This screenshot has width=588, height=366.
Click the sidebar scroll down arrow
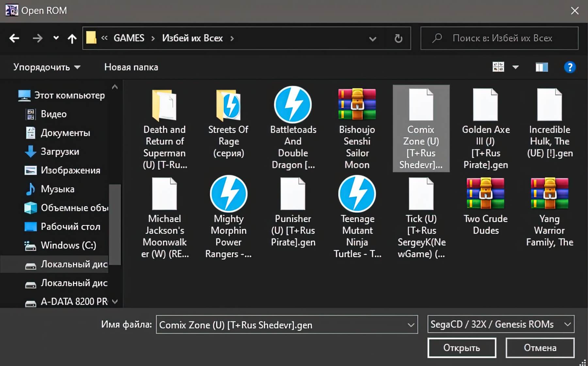coord(115,302)
